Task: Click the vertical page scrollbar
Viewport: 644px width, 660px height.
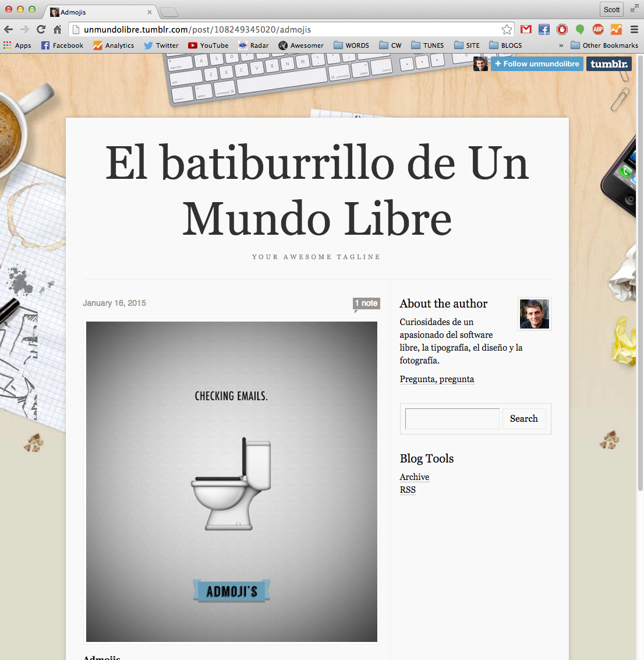Action: click(640, 274)
